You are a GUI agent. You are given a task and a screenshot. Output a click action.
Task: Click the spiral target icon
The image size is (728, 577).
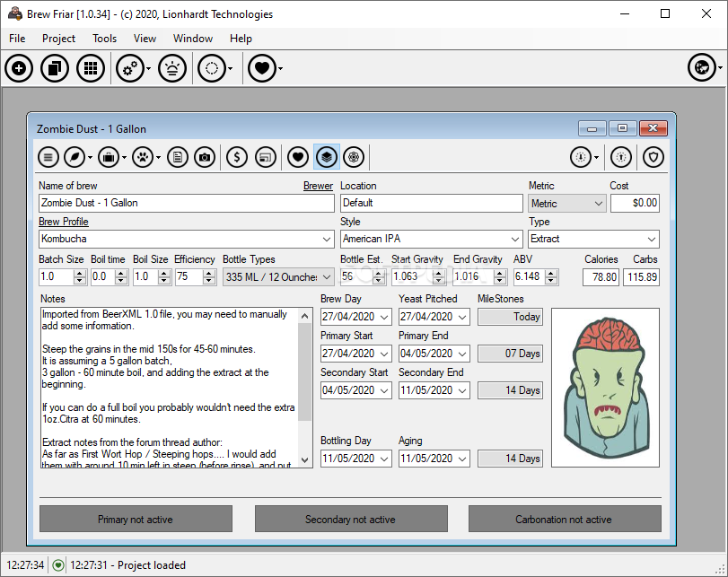[x=354, y=157]
